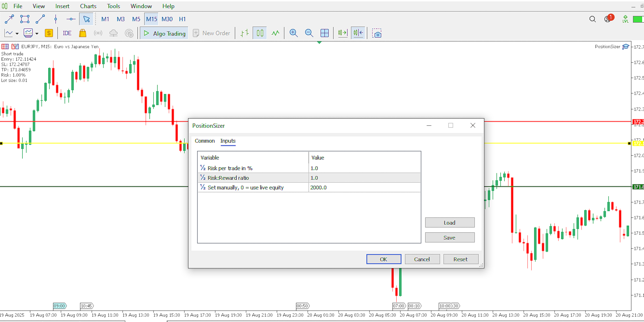The width and height of the screenshot is (644, 322).
Task: Open the indicators list icon
Action: 28,33
